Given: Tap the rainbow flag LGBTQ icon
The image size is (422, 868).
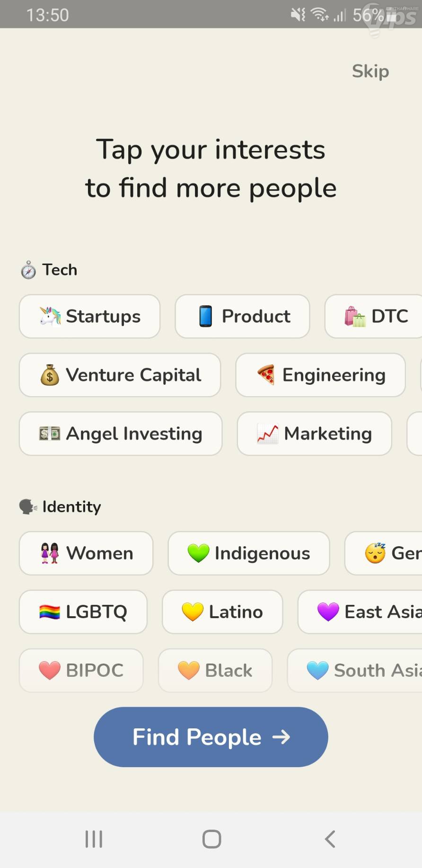Looking at the screenshot, I should coord(50,612).
